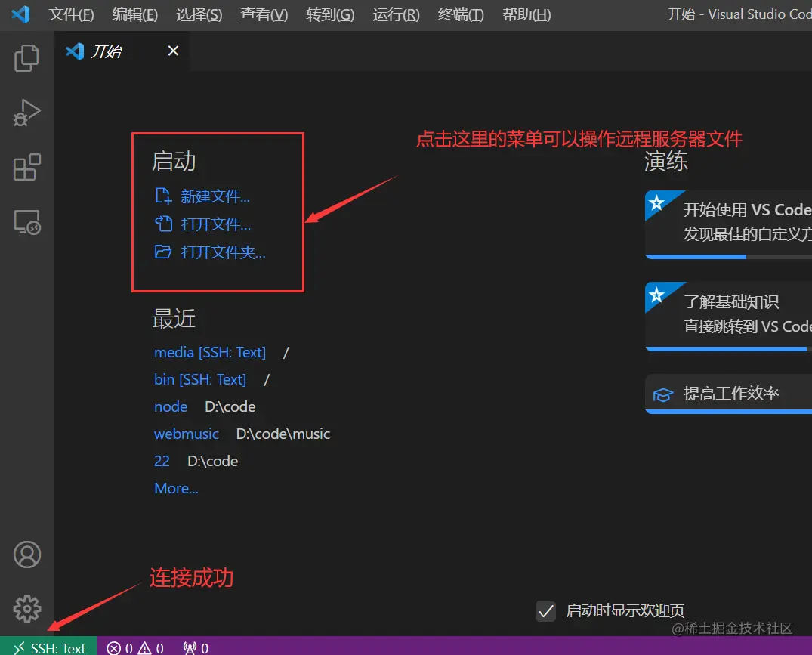Click the graduation cap icon on 提高工作效率
The height and width of the screenshot is (655, 812).
[663, 394]
